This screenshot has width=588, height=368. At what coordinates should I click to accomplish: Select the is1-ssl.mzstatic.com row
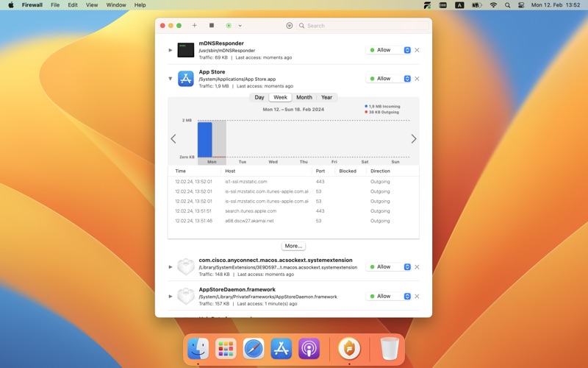click(x=293, y=181)
